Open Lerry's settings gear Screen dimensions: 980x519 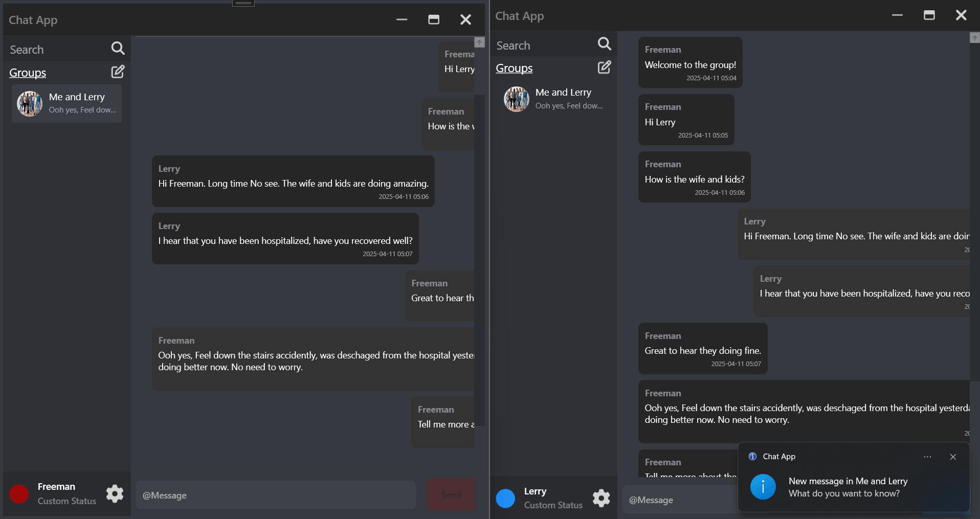coord(601,498)
